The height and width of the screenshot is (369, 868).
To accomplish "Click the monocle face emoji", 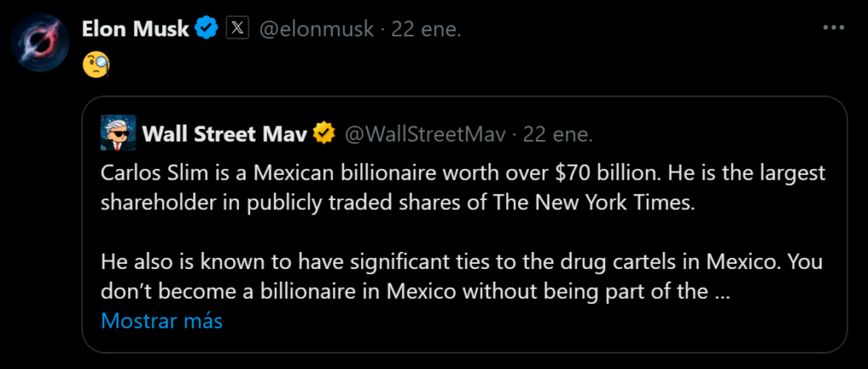I will click(x=95, y=66).
